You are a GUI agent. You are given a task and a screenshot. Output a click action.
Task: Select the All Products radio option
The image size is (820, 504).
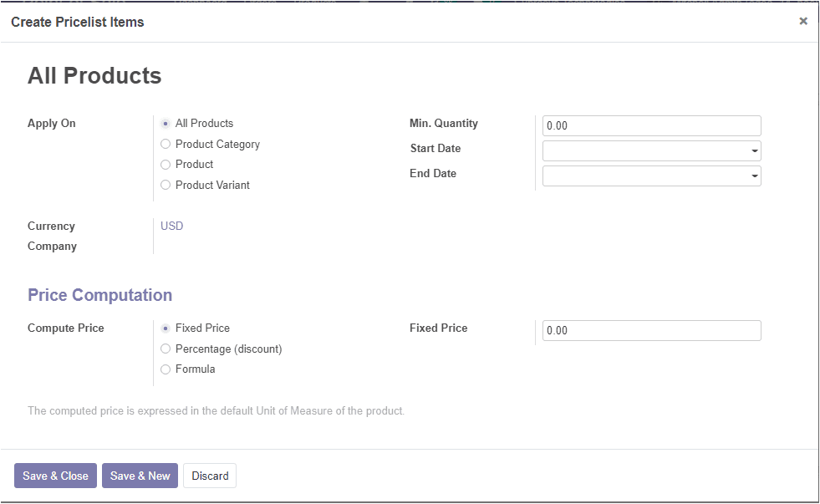click(x=166, y=124)
